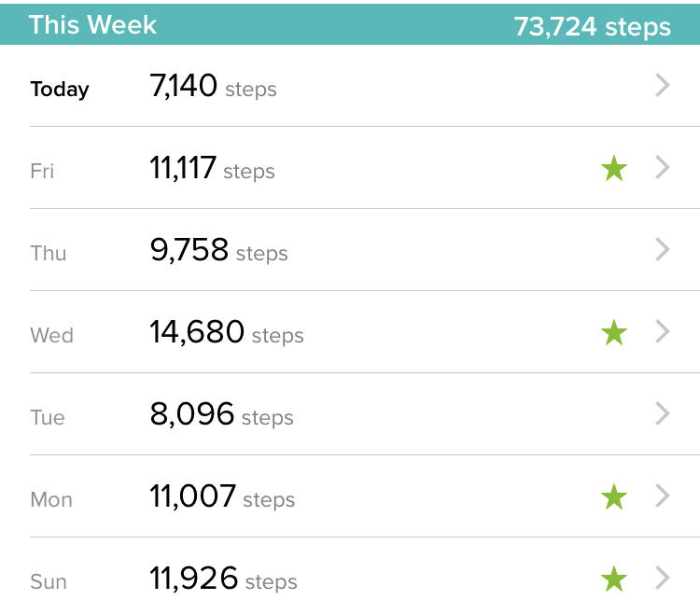Click the 73,724 steps weekly total
The image size is (700, 614).
coord(592,27)
